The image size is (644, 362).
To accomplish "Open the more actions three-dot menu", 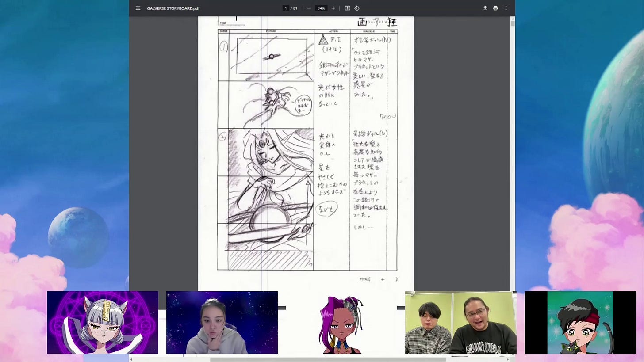I will coord(506,8).
